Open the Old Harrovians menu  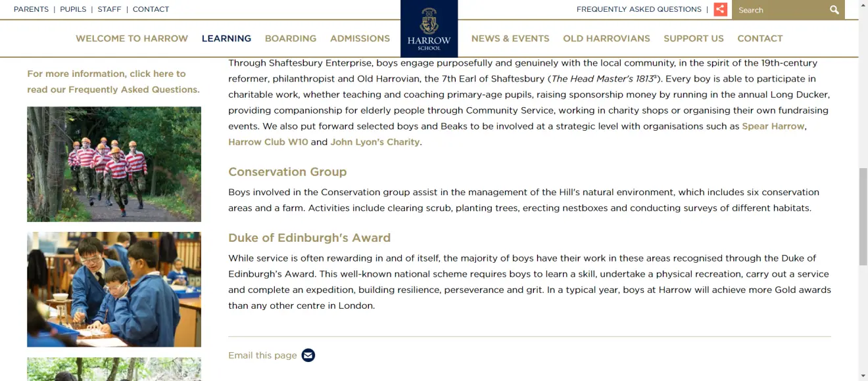click(606, 38)
